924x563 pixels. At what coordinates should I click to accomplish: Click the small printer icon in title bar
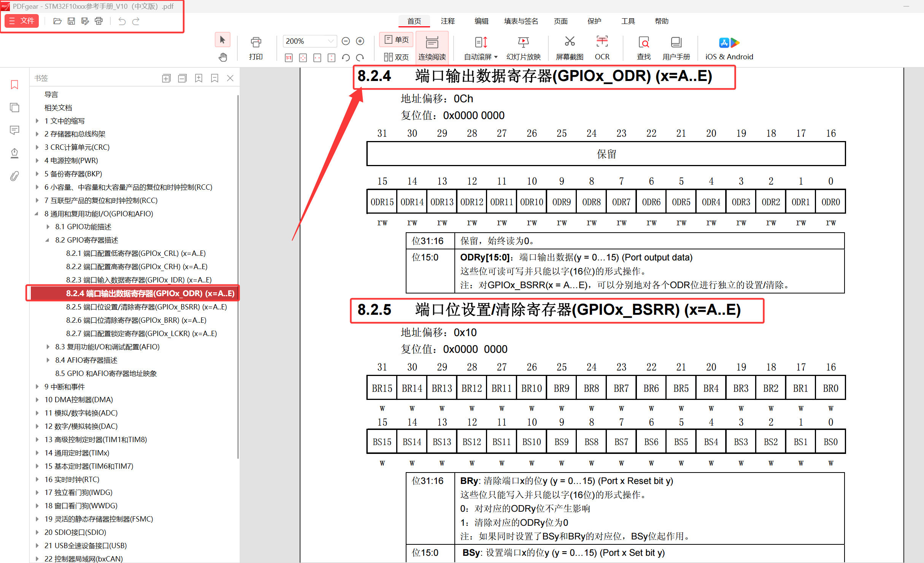click(x=99, y=21)
